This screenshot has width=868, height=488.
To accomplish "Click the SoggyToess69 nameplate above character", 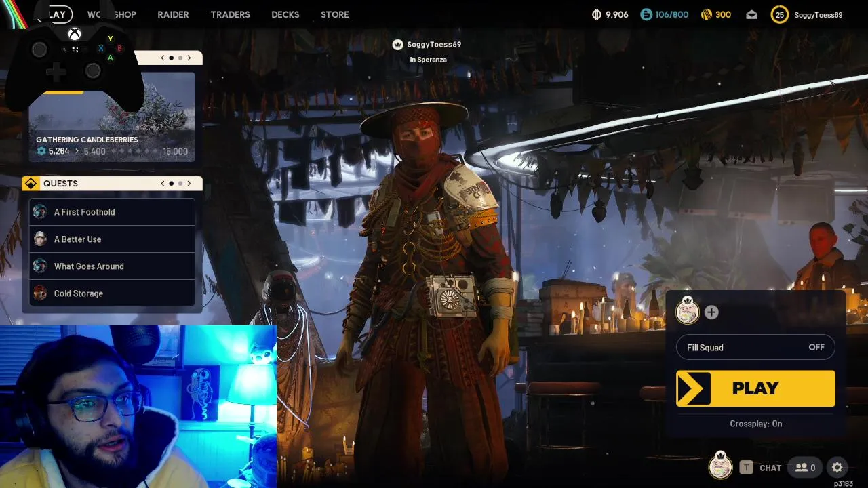I will [x=434, y=45].
